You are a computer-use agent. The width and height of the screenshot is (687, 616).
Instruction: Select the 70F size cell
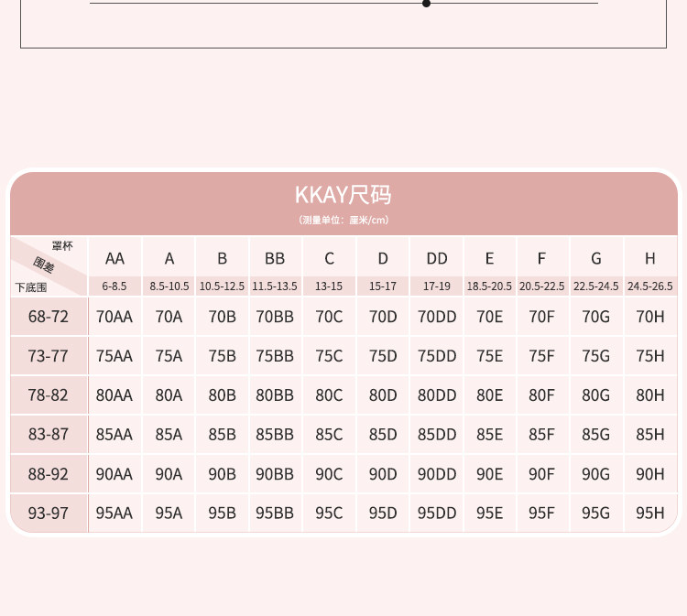pos(541,316)
